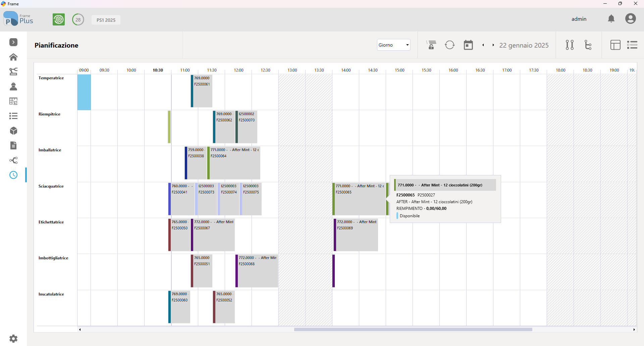
Task: Toggle the hierarchy tree view icon
Action: (588, 45)
